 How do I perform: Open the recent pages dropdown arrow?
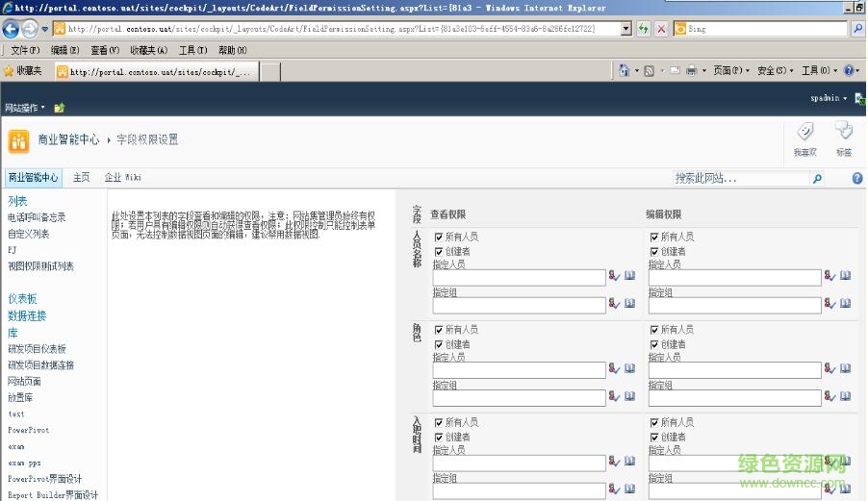[45, 29]
